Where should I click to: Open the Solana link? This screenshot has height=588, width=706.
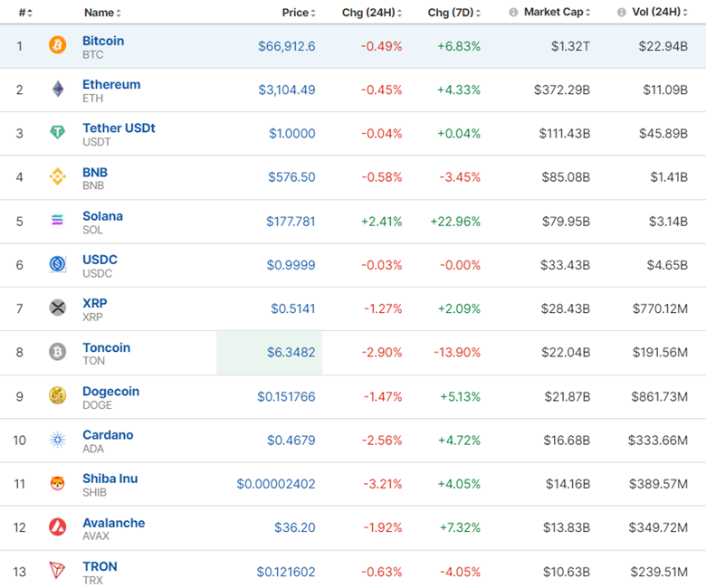coord(102,216)
